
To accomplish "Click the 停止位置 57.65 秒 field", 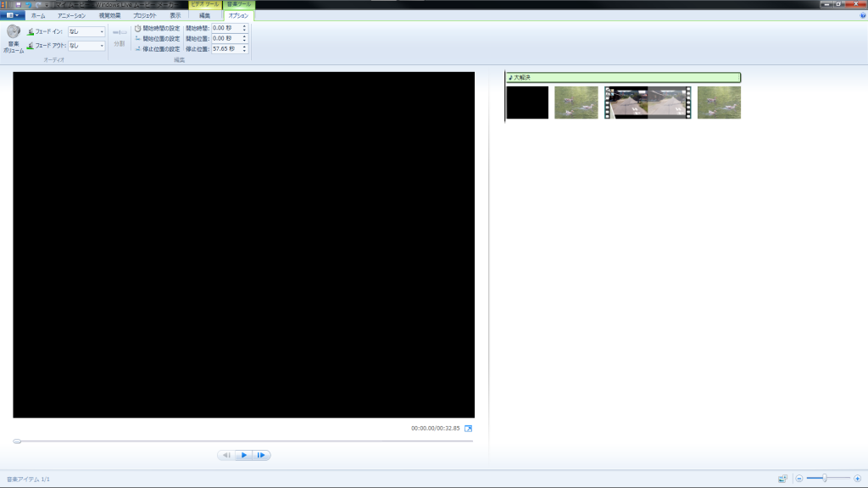I will pyautogui.click(x=225, y=48).
